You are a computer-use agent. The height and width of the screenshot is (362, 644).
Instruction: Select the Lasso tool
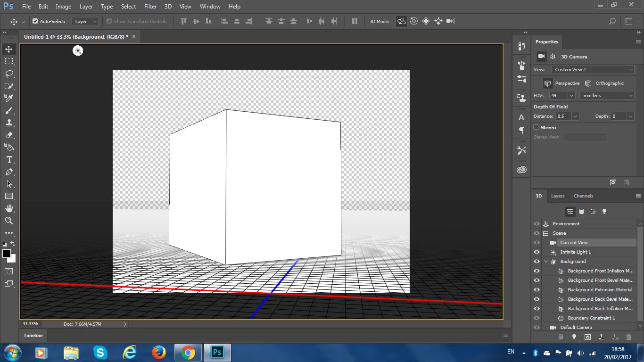coord(9,74)
